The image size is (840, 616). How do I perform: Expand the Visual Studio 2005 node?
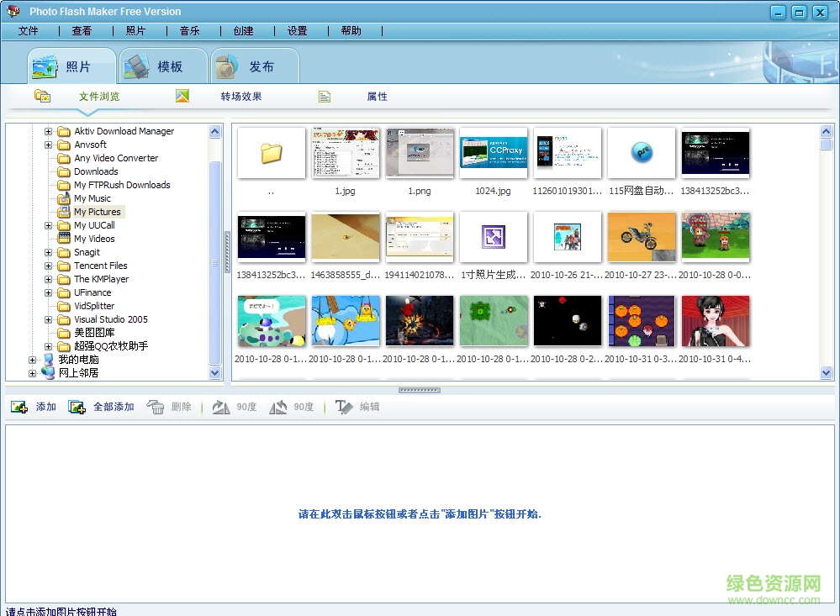tap(48, 319)
